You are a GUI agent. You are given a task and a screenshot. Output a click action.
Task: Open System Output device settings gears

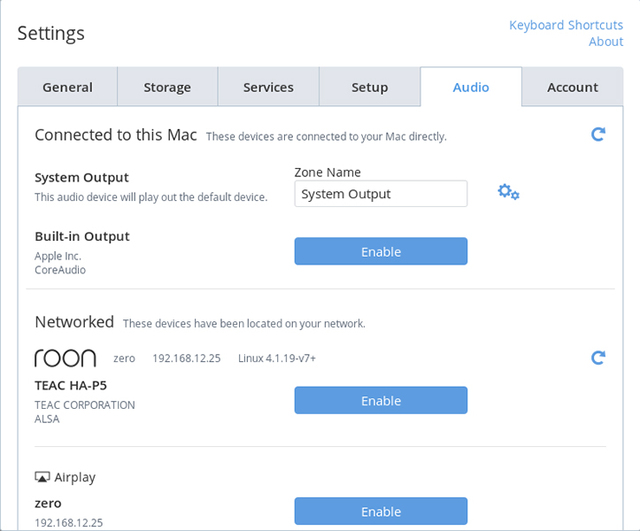(508, 192)
